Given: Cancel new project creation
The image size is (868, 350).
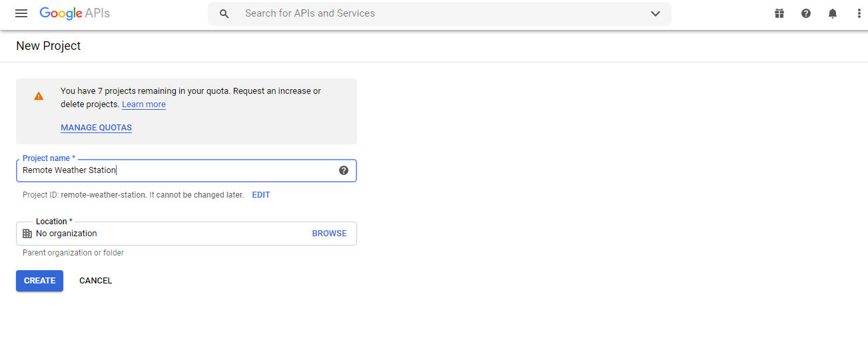Looking at the screenshot, I should 95,281.
